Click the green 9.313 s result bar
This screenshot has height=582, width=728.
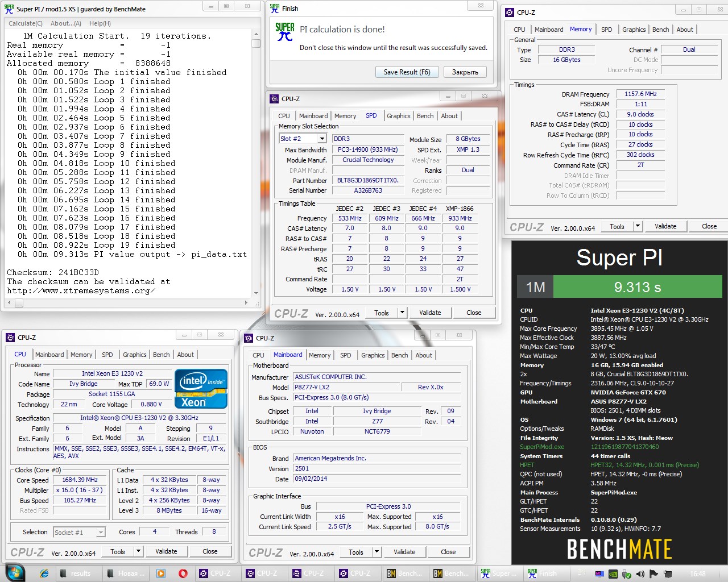(x=638, y=287)
